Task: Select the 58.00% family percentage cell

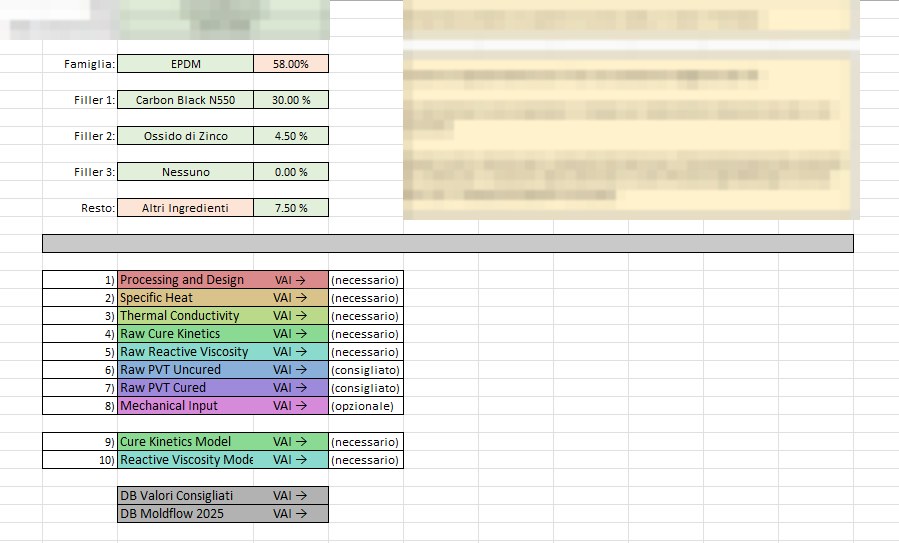Action: coord(291,64)
